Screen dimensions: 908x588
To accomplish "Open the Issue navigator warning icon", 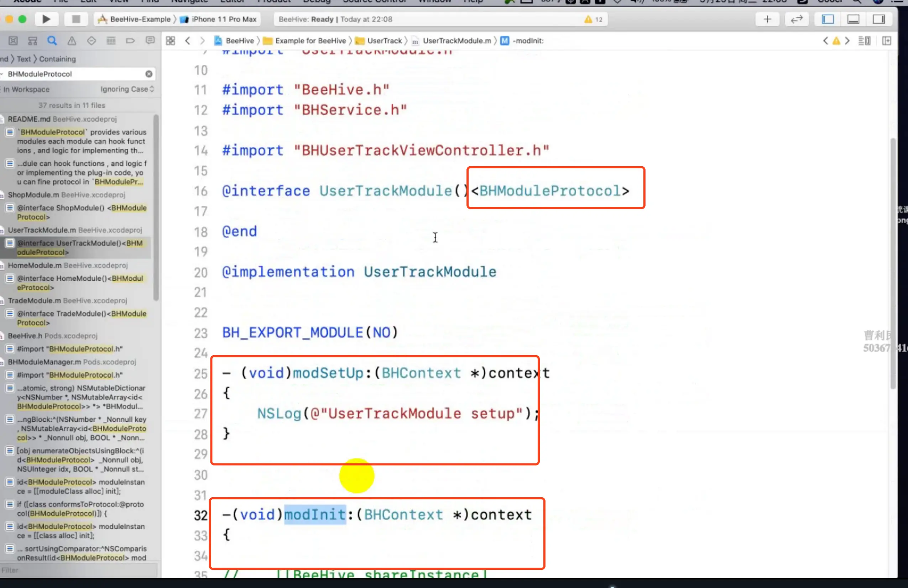I will point(72,41).
